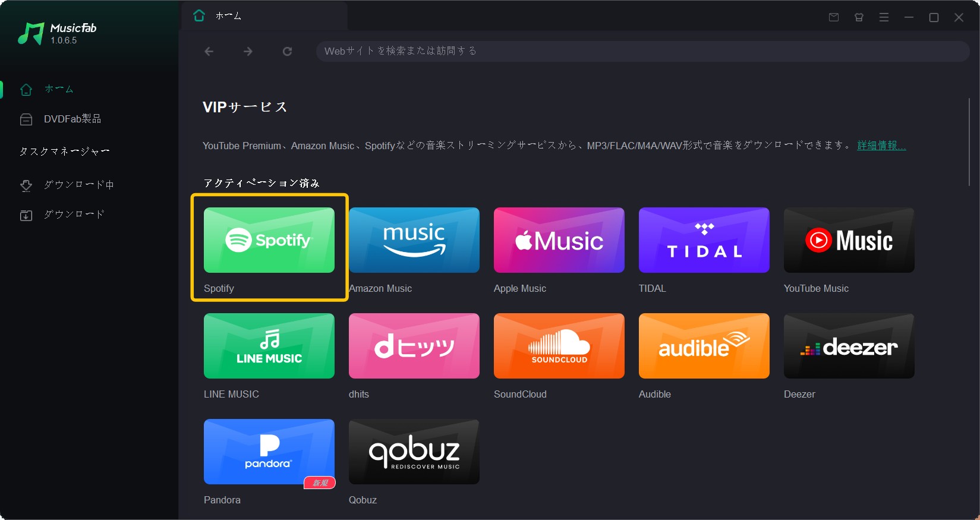Image resolution: width=980 pixels, height=520 pixels.
Task: Click the browser forward arrow icon
Action: click(248, 52)
